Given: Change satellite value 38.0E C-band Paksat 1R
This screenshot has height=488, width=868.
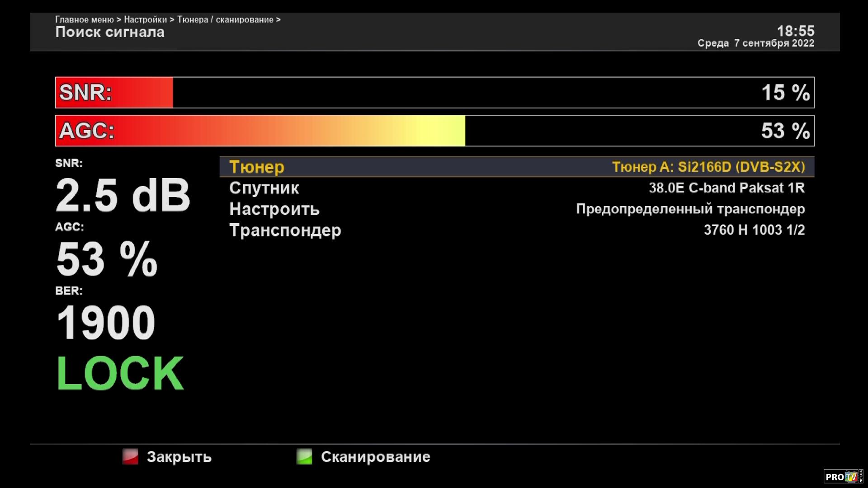Looking at the screenshot, I should point(726,188).
